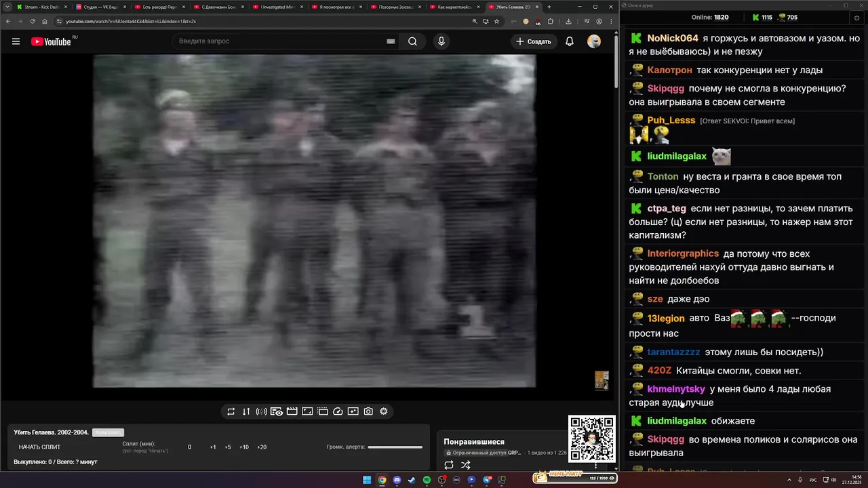
Task: Click the video filters sparkle icon
Action: [x=353, y=411]
